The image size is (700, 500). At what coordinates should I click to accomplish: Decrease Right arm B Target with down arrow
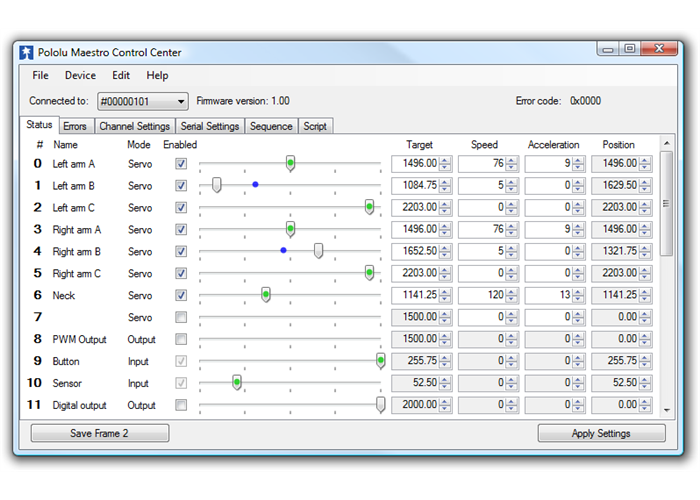[x=445, y=255]
